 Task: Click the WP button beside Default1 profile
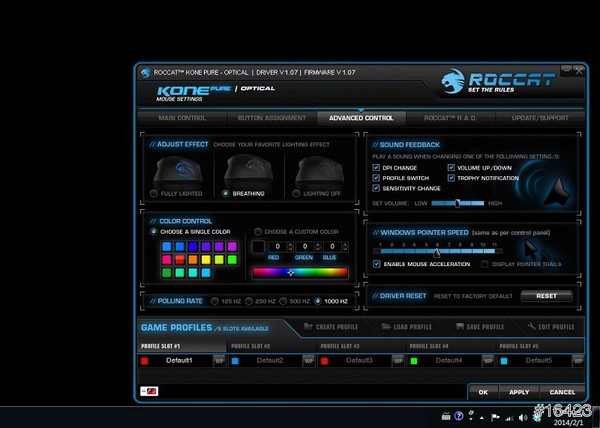(220, 360)
